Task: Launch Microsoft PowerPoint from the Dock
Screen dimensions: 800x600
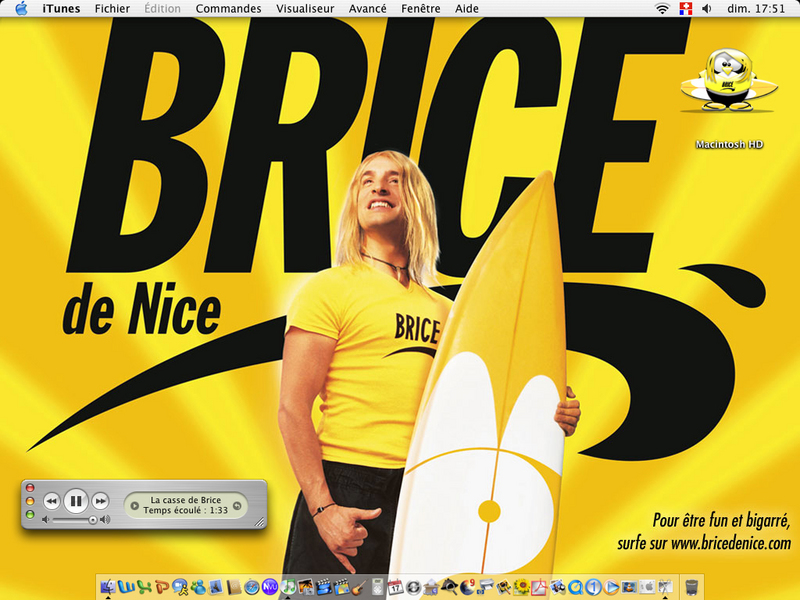Action: coord(162,587)
